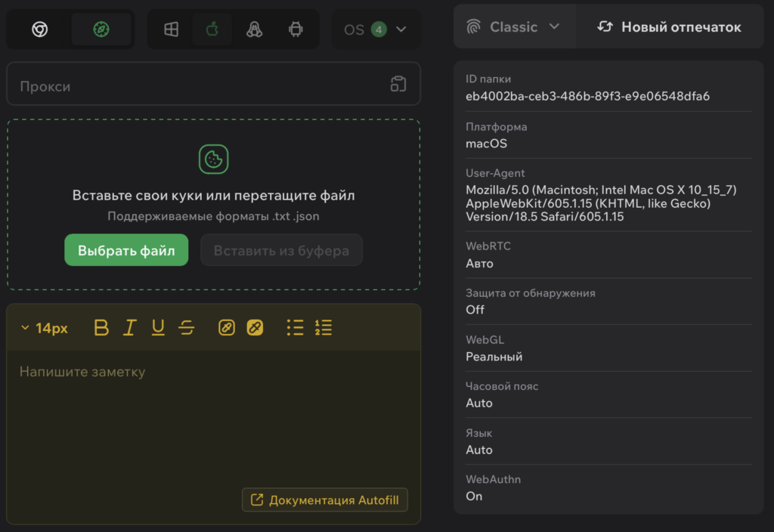Open the OS version dropdown
This screenshot has width=774, height=532.
[376, 29]
